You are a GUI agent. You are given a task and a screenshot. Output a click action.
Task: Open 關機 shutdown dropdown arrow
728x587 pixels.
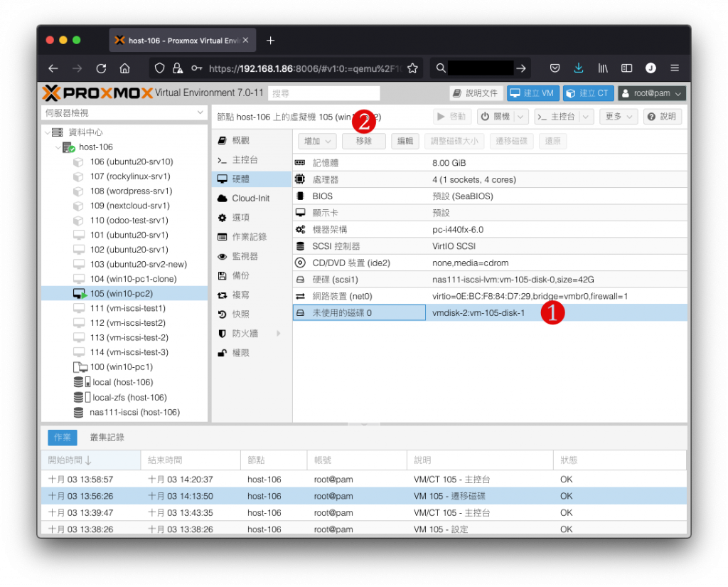tap(520, 117)
